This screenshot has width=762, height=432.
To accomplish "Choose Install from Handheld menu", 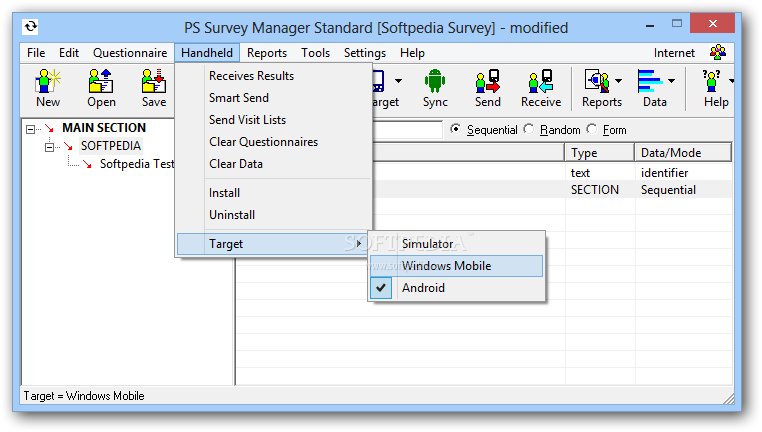I will click(274, 193).
